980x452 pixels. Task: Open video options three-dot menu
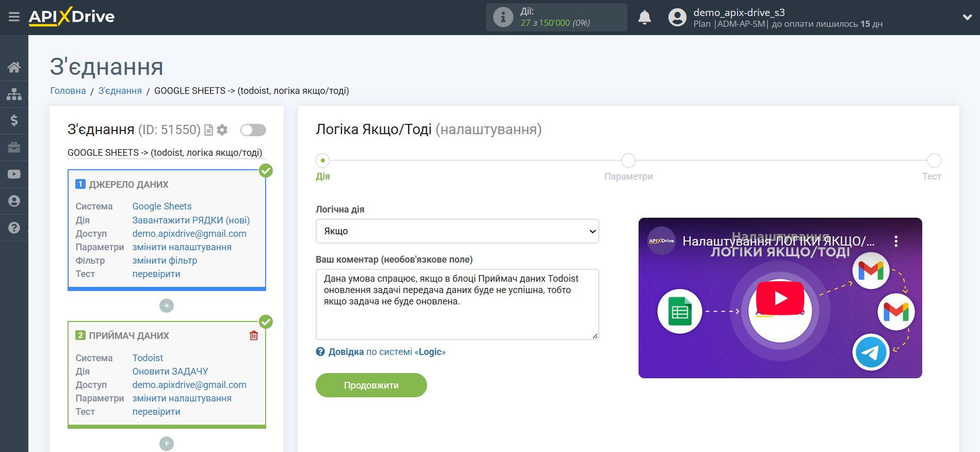pos(896,241)
